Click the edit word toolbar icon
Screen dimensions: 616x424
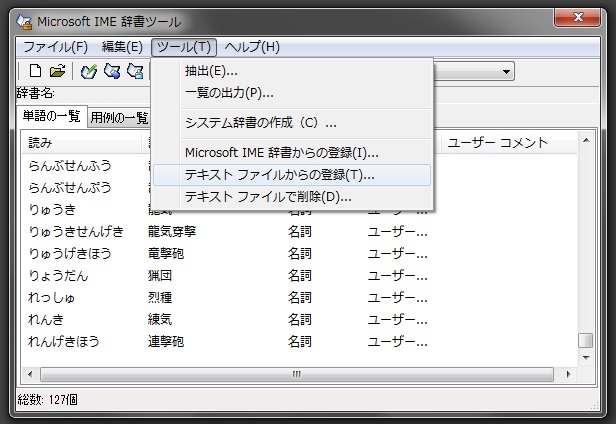click(x=112, y=71)
